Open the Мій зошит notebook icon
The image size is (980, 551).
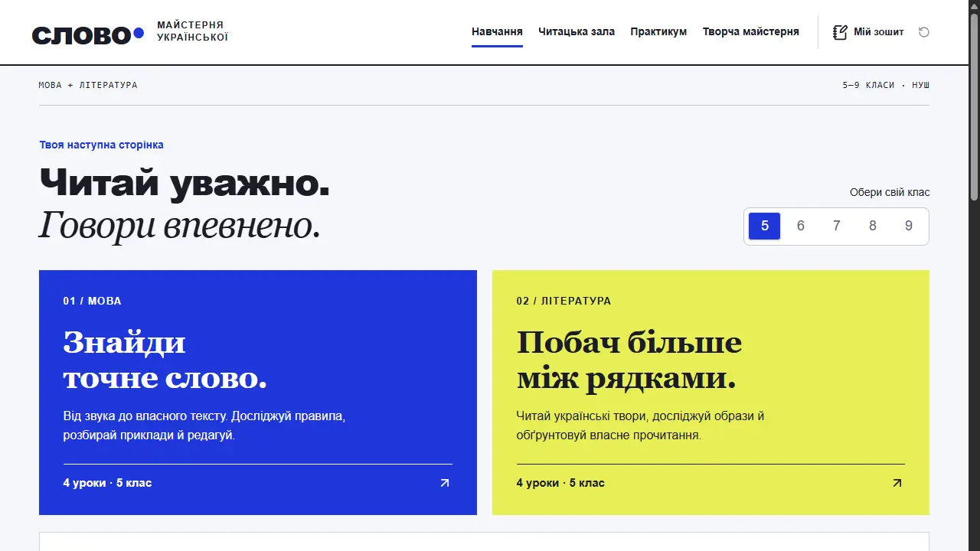pyautogui.click(x=840, y=32)
